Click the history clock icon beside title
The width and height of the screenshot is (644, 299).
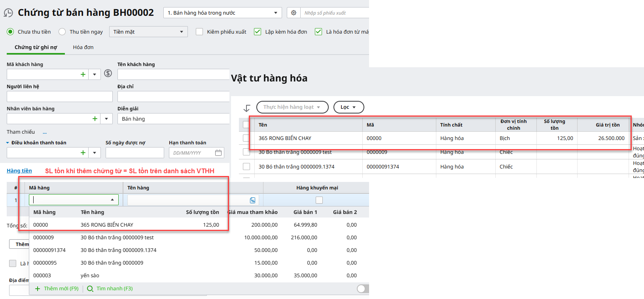point(8,13)
